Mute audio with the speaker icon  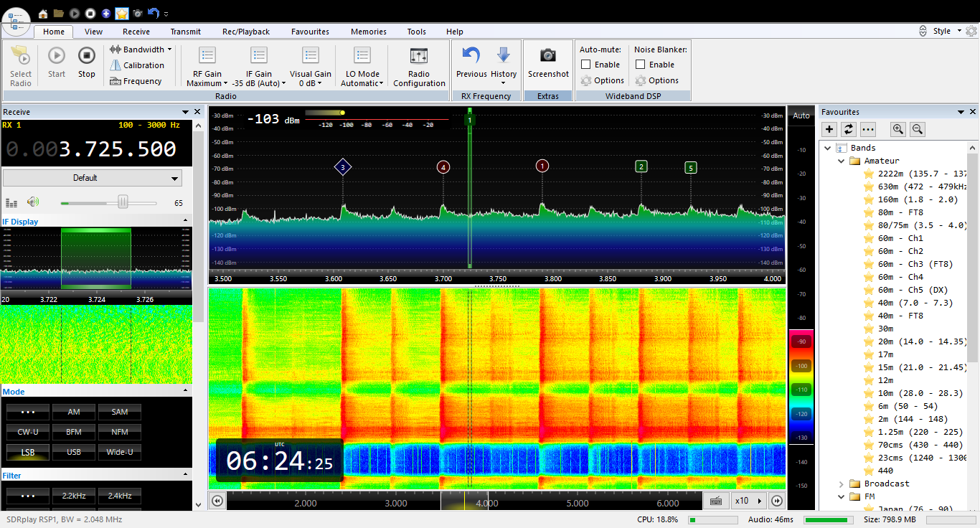click(32, 203)
